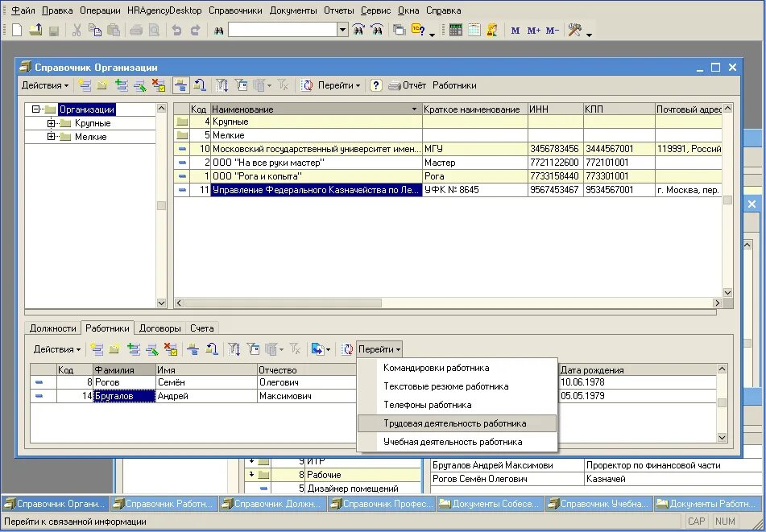This screenshot has height=532, width=766.
Task: Click the M memory button
Action: coord(515,31)
